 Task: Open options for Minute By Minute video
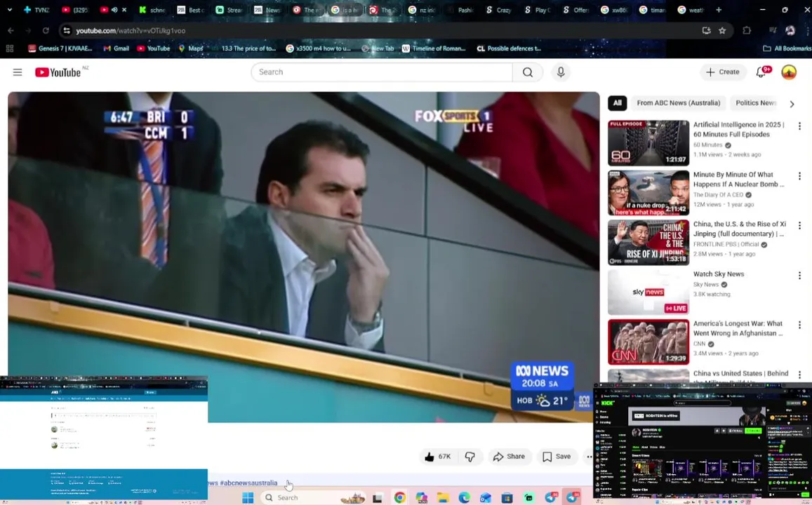pyautogui.click(x=799, y=176)
